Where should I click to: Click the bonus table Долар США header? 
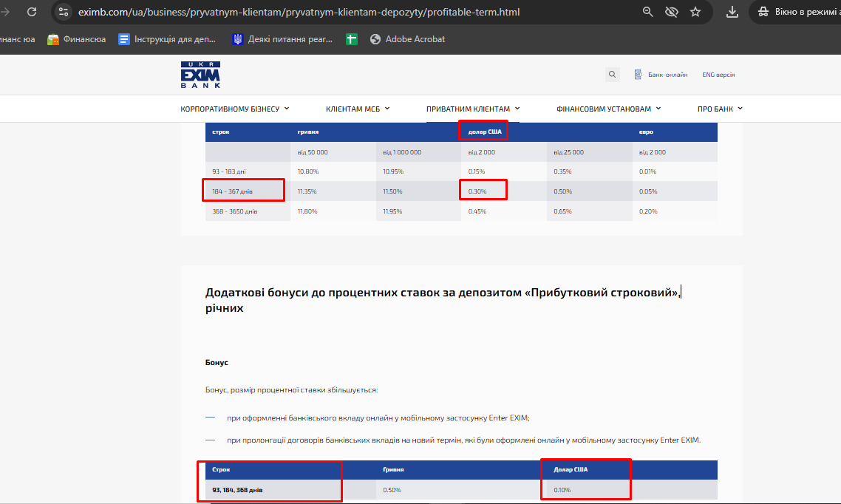[x=571, y=470]
